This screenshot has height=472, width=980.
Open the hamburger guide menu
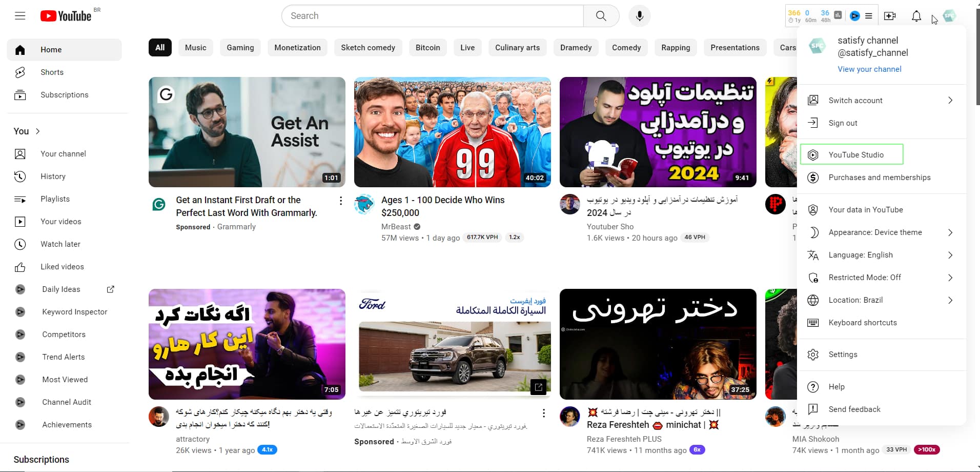coord(20,16)
